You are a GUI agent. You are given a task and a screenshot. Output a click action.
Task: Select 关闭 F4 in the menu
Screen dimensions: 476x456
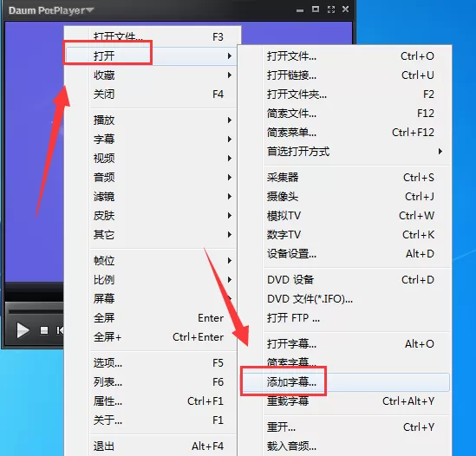point(151,94)
